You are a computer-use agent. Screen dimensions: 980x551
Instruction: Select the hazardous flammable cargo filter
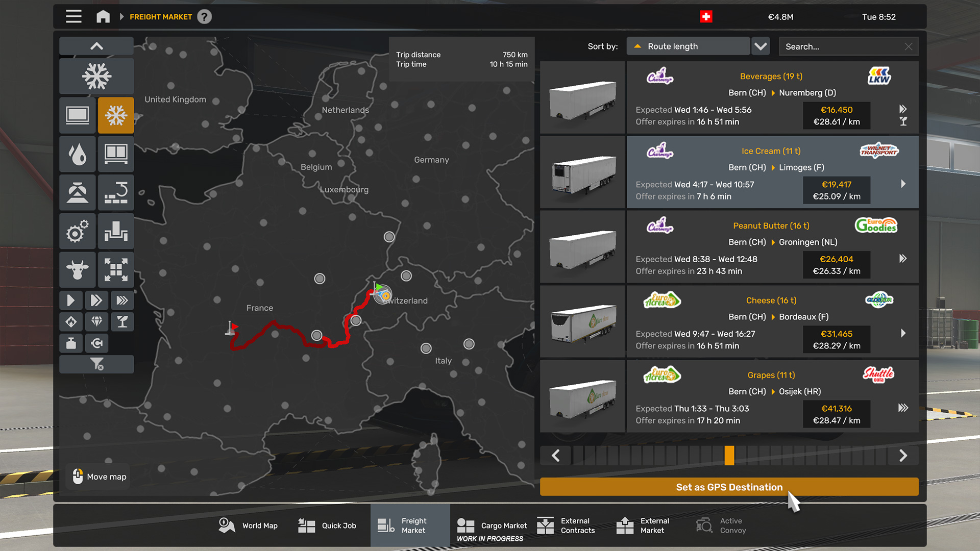pyautogui.click(x=71, y=321)
